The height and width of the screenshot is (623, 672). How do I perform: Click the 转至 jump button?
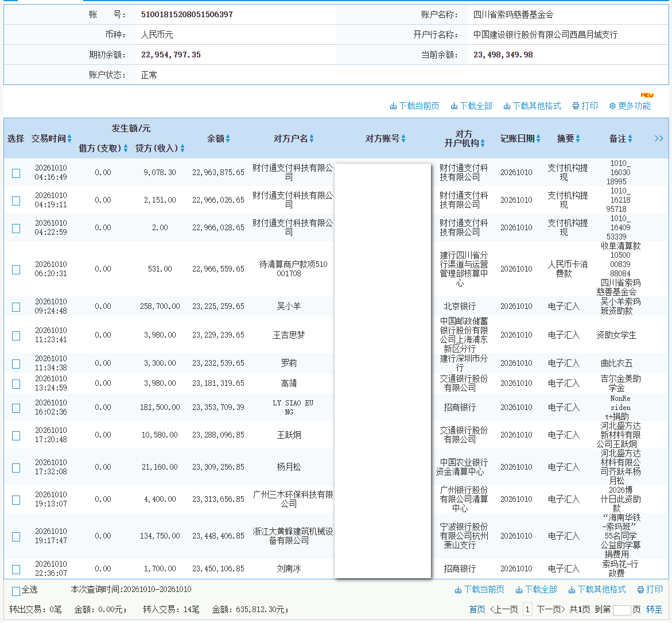click(x=654, y=610)
